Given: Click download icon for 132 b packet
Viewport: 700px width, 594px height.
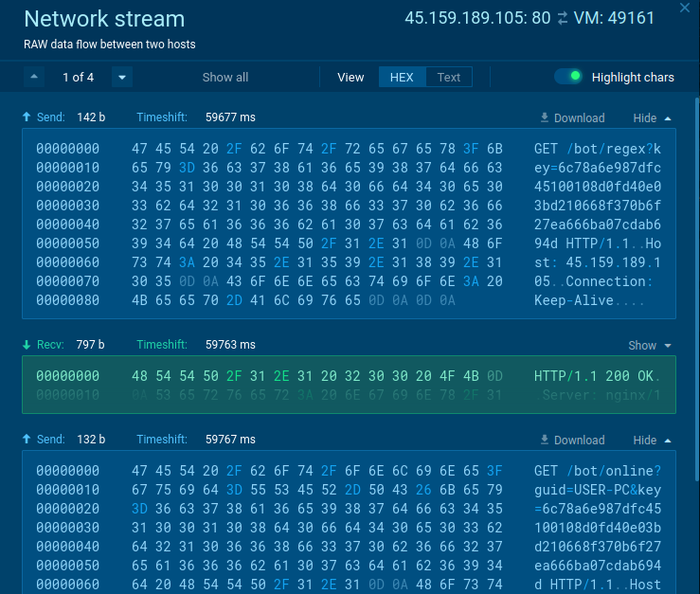Looking at the screenshot, I should point(545,440).
